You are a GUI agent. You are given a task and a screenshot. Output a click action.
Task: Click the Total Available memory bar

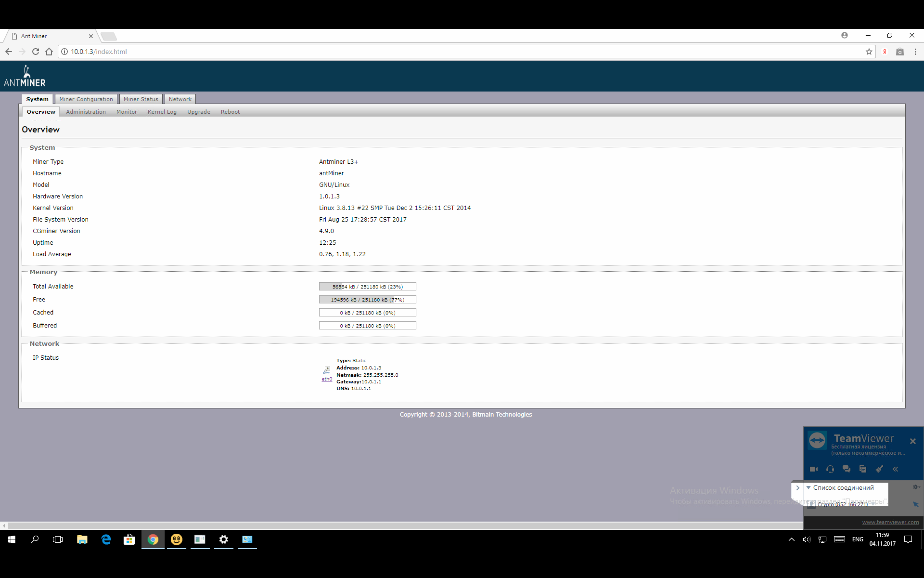[x=367, y=286]
